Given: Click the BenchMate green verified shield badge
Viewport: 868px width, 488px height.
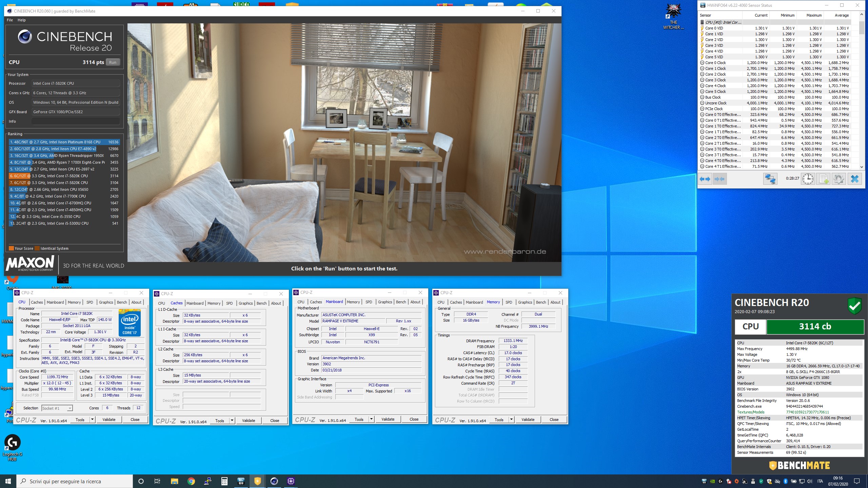Looking at the screenshot, I should [854, 306].
